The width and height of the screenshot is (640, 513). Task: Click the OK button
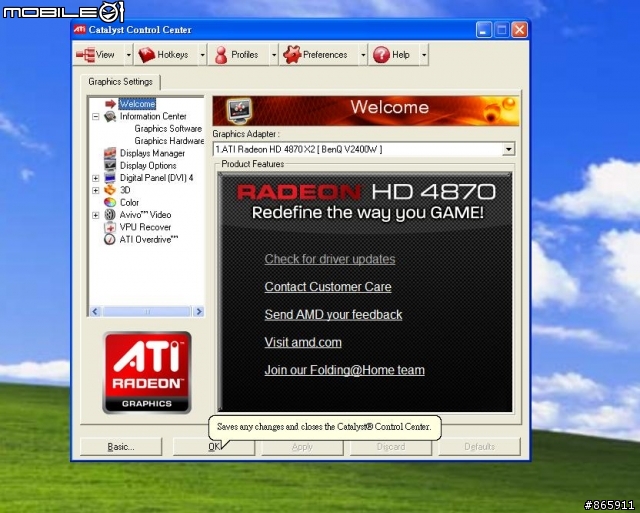pos(214,447)
